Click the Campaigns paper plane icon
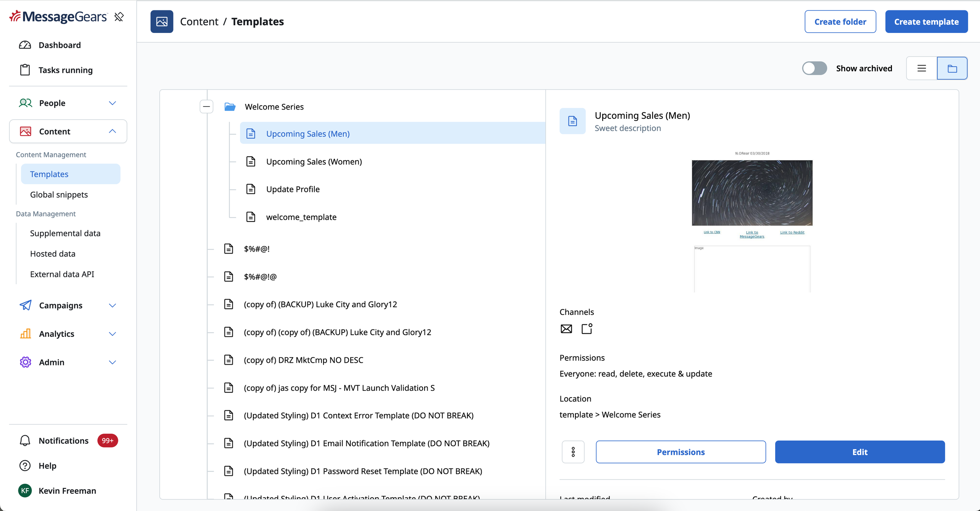Image resolution: width=980 pixels, height=511 pixels. click(x=25, y=305)
